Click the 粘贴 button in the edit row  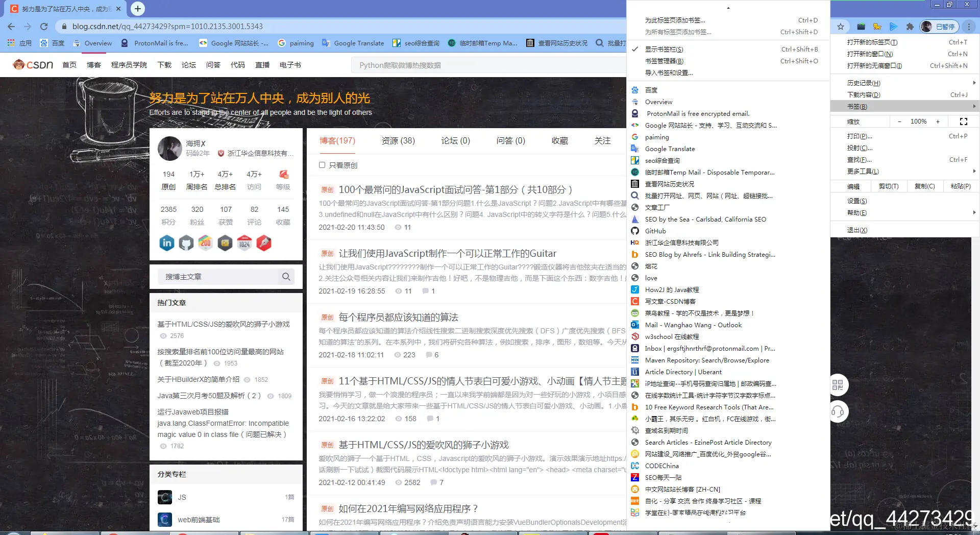[961, 186]
